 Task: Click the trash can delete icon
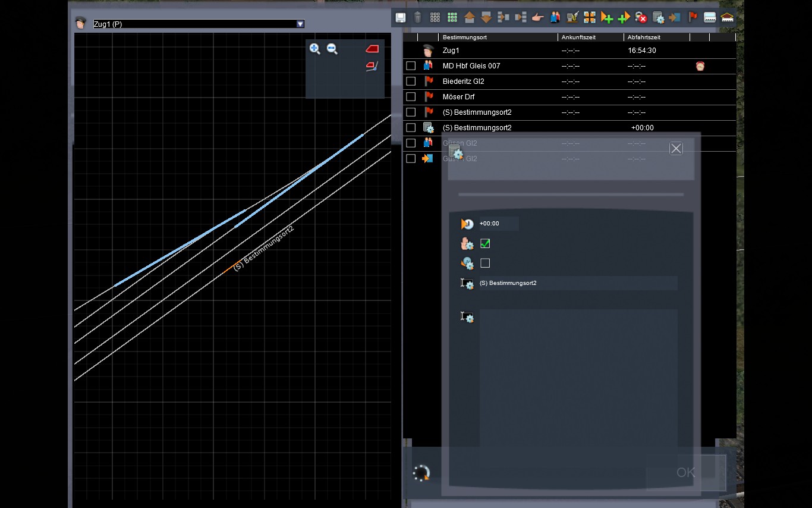(418, 17)
